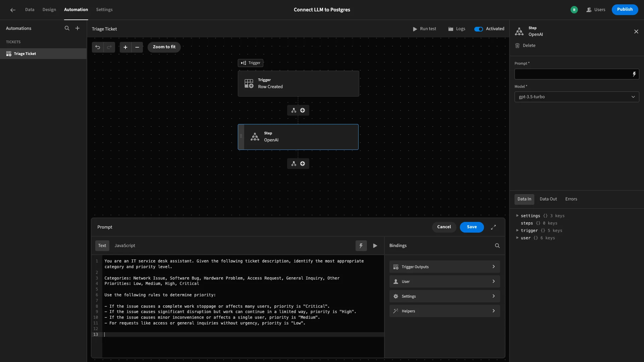
Task: Open the Settings tab in top navigation
Action: point(104,10)
